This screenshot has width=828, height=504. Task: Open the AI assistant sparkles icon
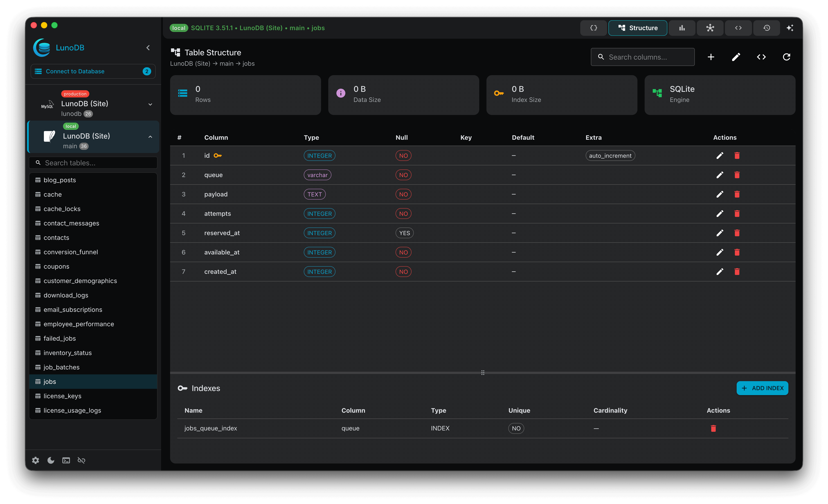pos(790,28)
